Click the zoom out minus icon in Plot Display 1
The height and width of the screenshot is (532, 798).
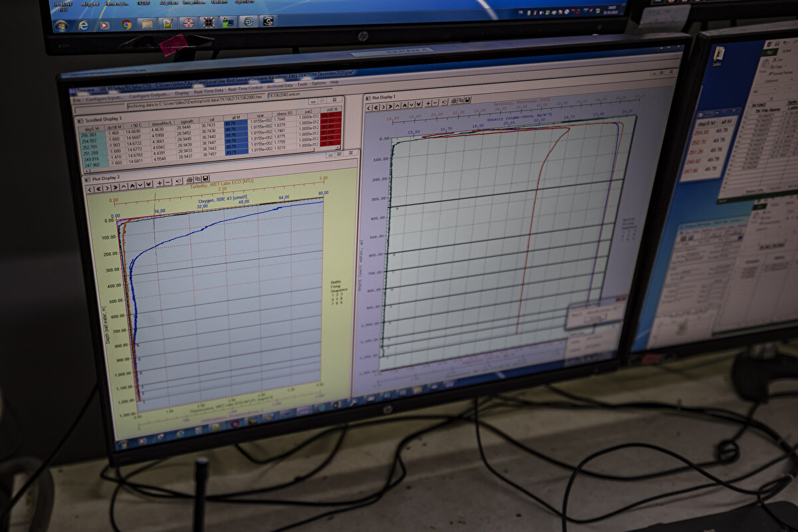click(x=435, y=103)
